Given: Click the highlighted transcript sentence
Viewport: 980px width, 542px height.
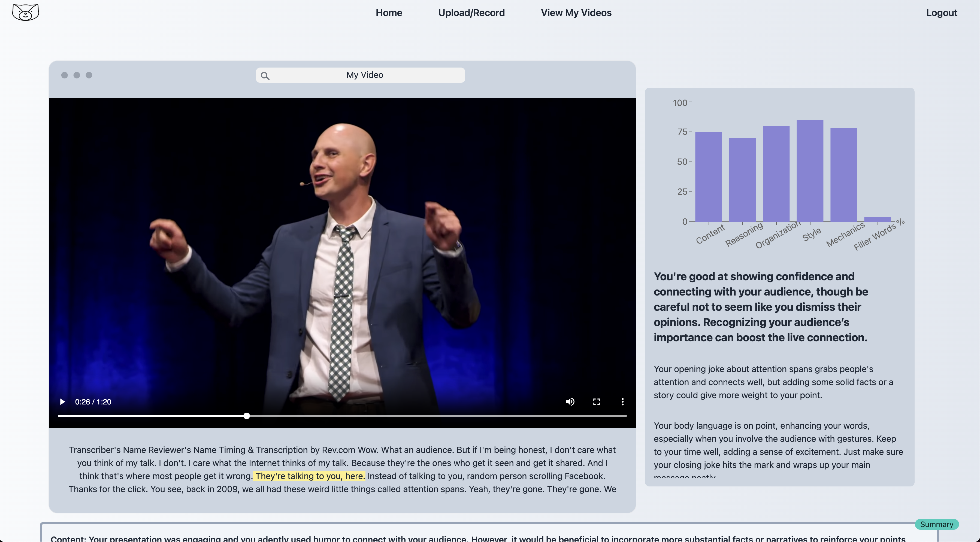Looking at the screenshot, I should point(310,476).
